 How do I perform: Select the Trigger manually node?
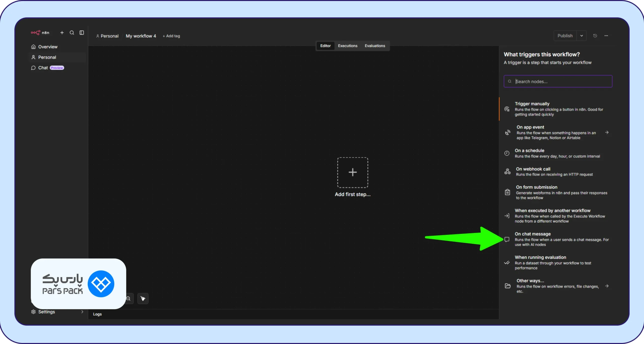(556, 109)
